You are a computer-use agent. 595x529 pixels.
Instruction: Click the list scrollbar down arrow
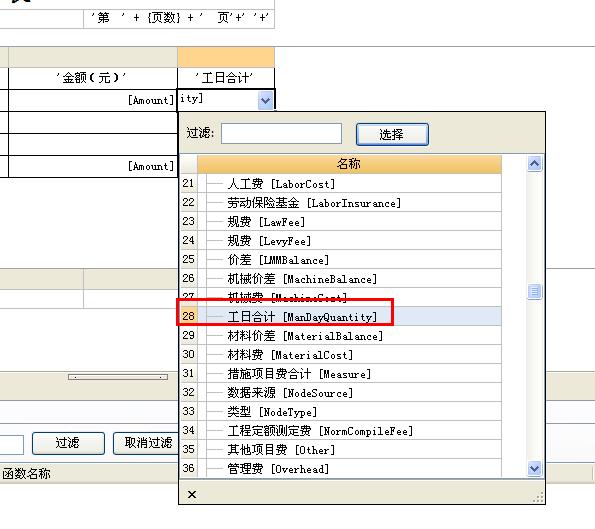tap(534, 468)
